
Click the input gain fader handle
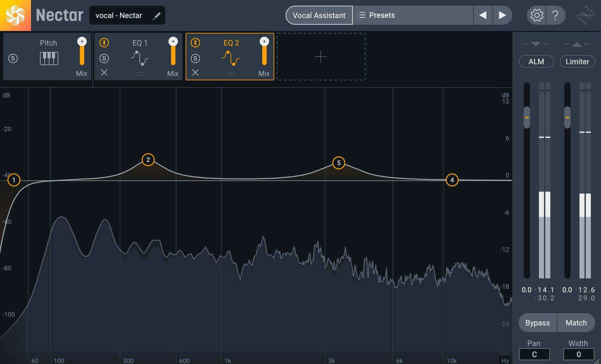tap(527, 118)
